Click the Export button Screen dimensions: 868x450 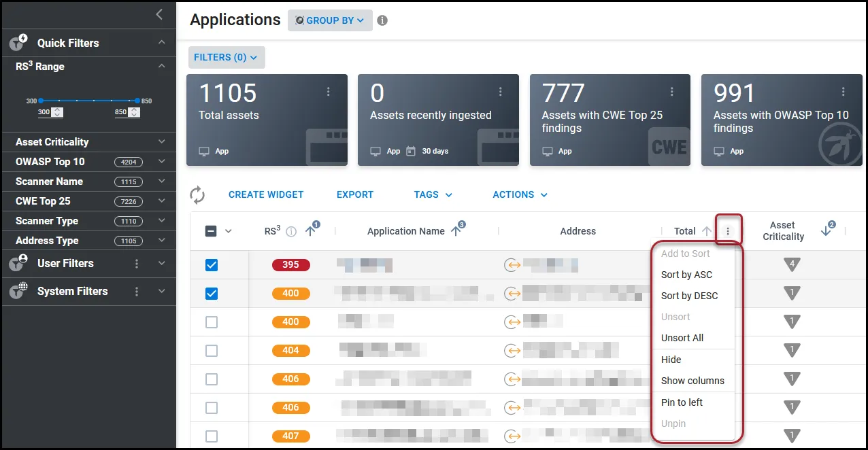(355, 194)
